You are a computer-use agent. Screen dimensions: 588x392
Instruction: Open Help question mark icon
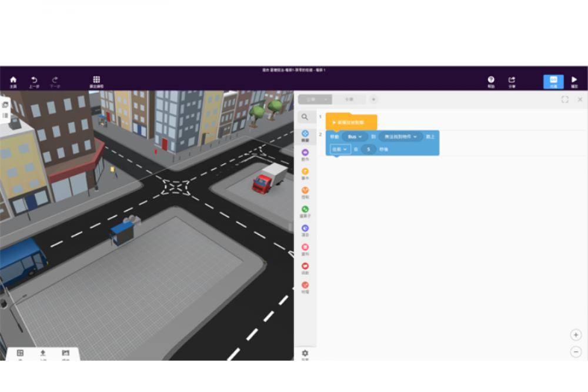pyautogui.click(x=491, y=81)
